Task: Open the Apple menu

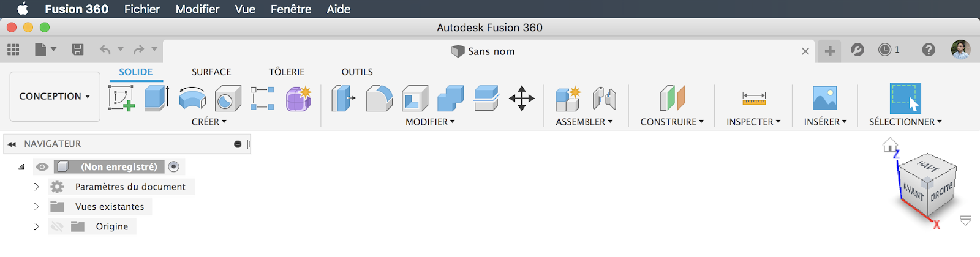Action: pyautogui.click(x=23, y=9)
